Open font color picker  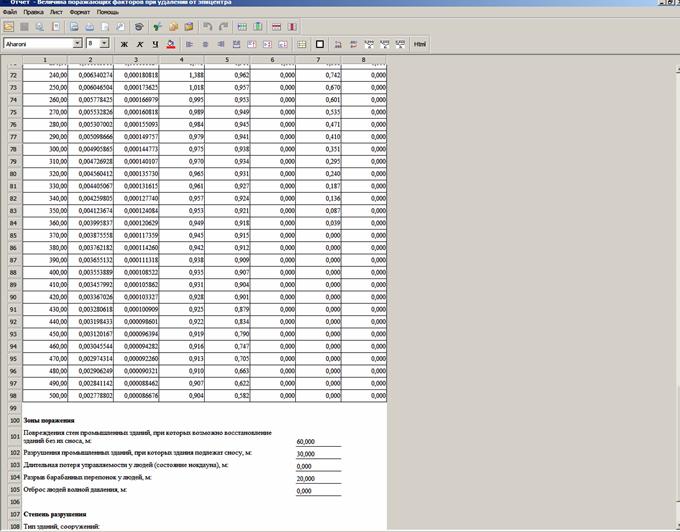click(x=171, y=44)
